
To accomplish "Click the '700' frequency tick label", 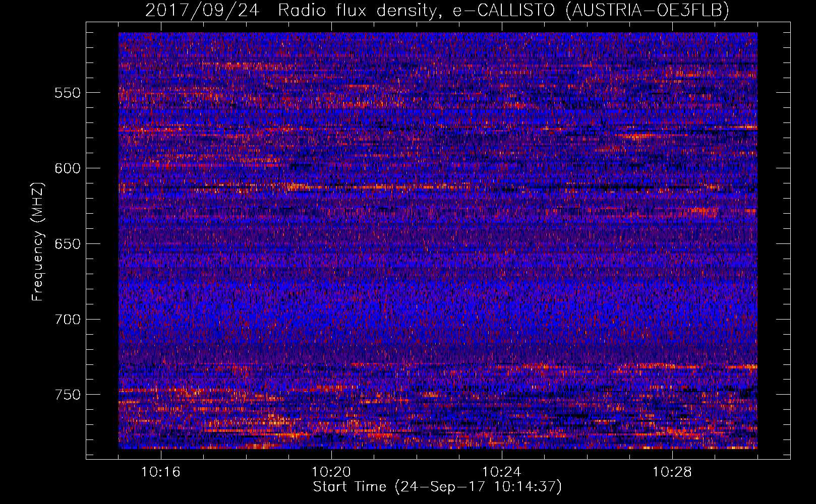I will coord(67,320).
